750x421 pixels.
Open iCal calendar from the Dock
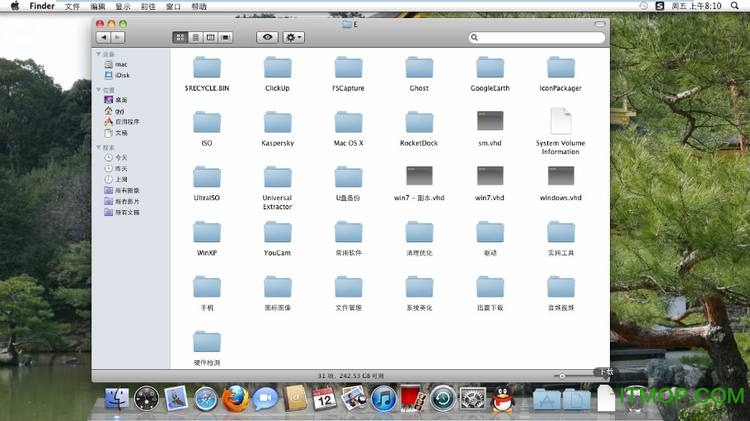(x=324, y=398)
